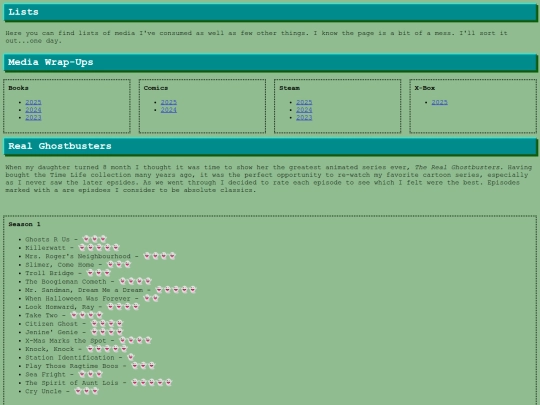Viewport: 540px width, 405px height.
Task: Open the Steam 2024 wrap-up link
Action: click(x=304, y=110)
